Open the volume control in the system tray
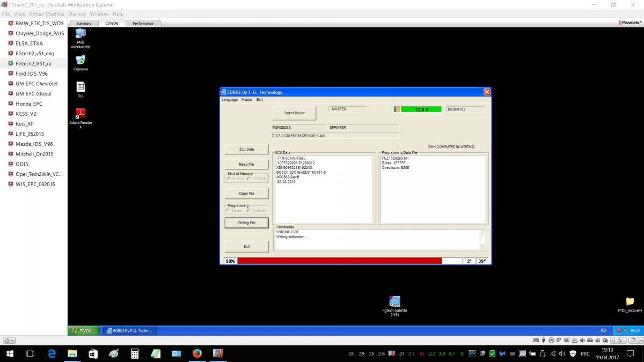This screenshot has width=644, height=362. [x=562, y=353]
